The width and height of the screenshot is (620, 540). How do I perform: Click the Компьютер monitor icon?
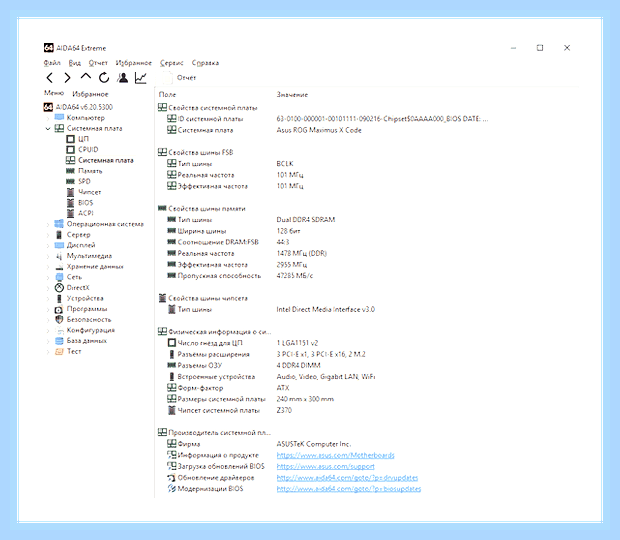point(59,117)
